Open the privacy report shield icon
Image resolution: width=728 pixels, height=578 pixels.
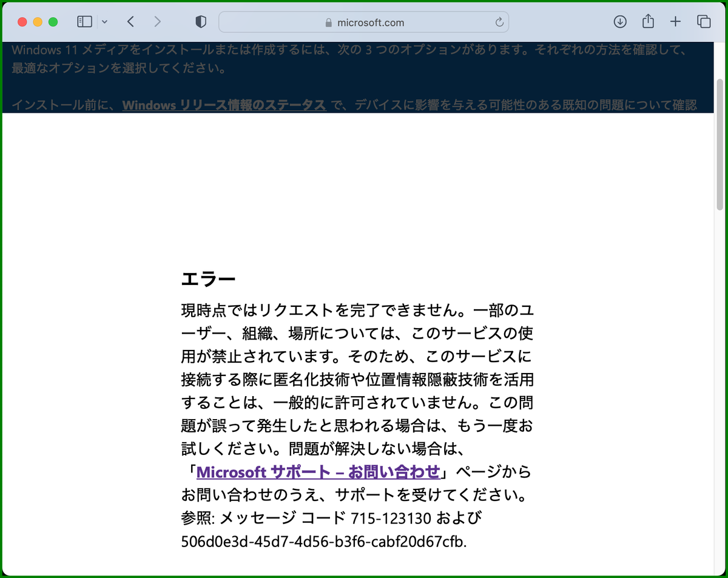201,22
